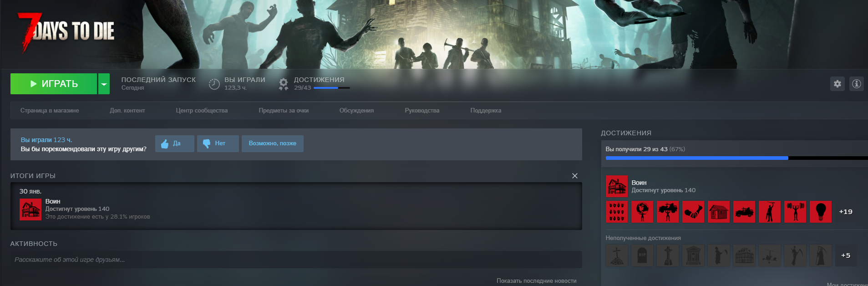Select the locked grave mound cross achievement

tap(617, 255)
